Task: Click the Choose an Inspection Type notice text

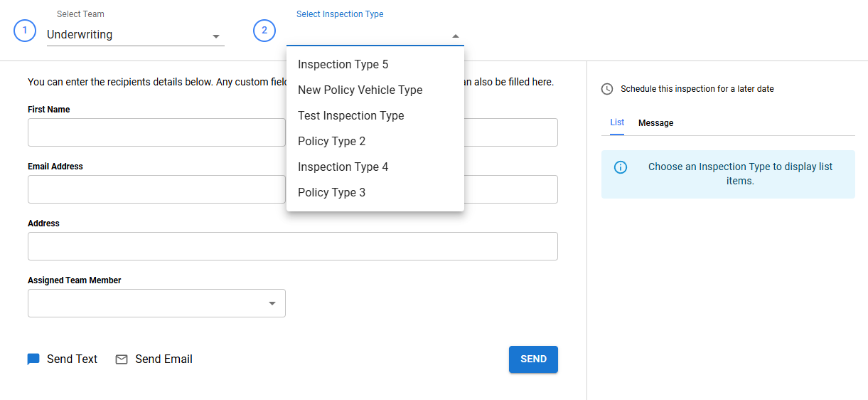Action: click(x=740, y=174)
